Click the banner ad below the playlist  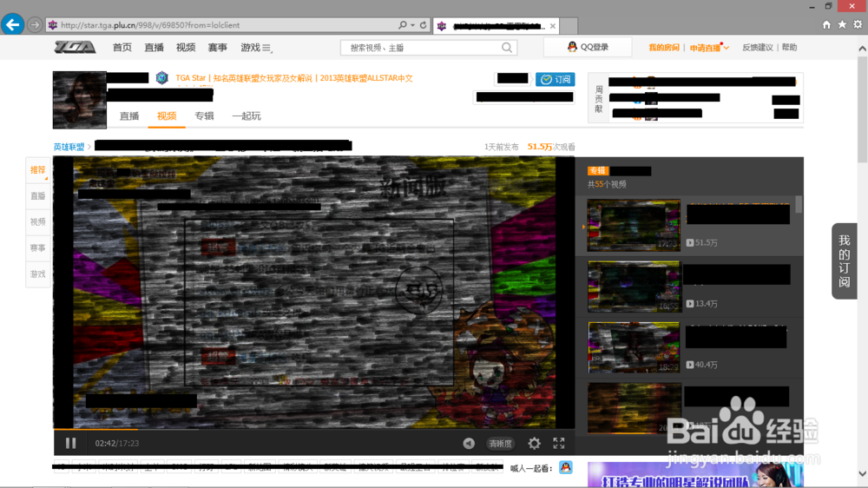[695, 475]
